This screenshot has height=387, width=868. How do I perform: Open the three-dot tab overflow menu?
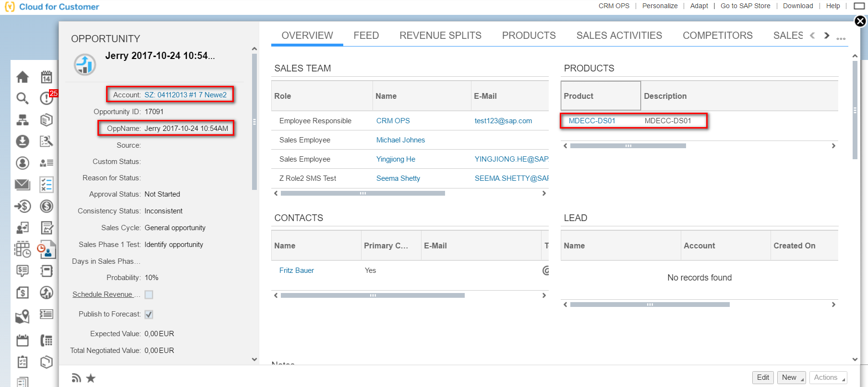pos(841,38)
